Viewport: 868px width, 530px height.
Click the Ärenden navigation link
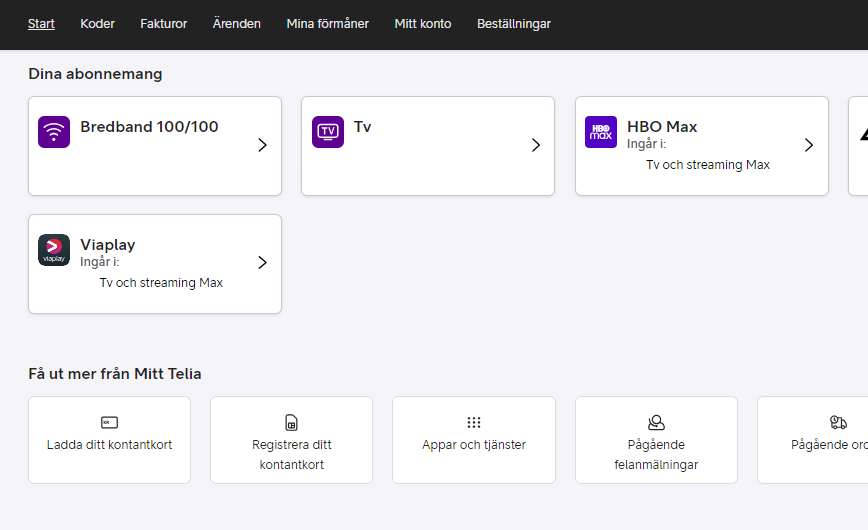237,24
